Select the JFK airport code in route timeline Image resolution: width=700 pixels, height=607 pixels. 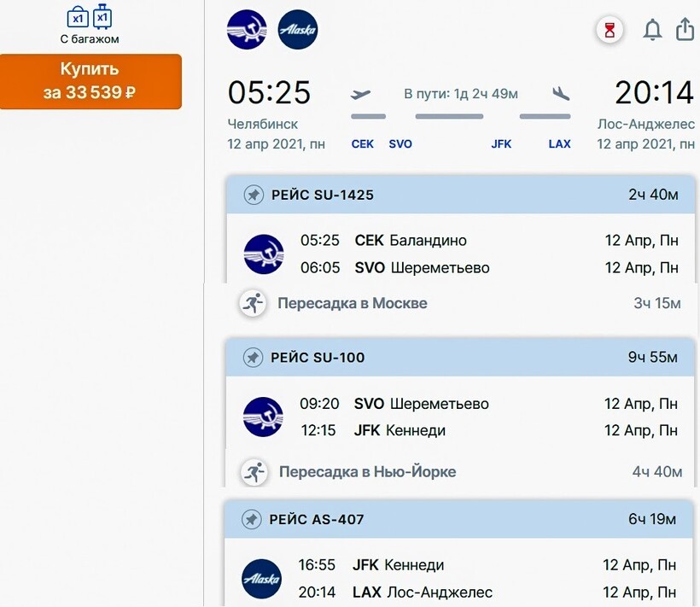(x=501, y=144)
